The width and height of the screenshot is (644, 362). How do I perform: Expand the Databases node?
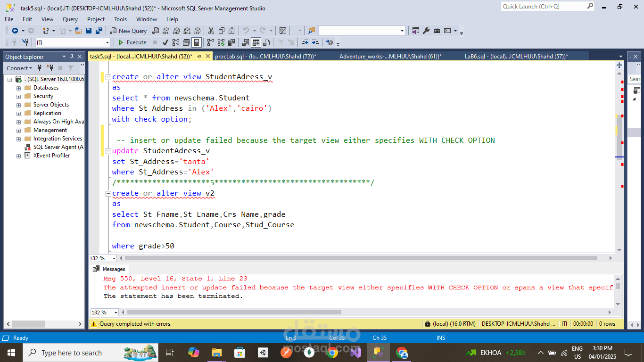coord(18,88)
